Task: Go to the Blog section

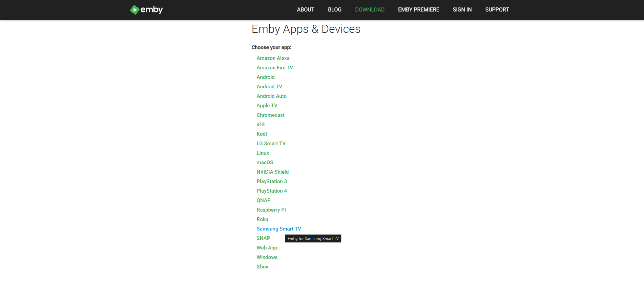Action: [335, 10]
